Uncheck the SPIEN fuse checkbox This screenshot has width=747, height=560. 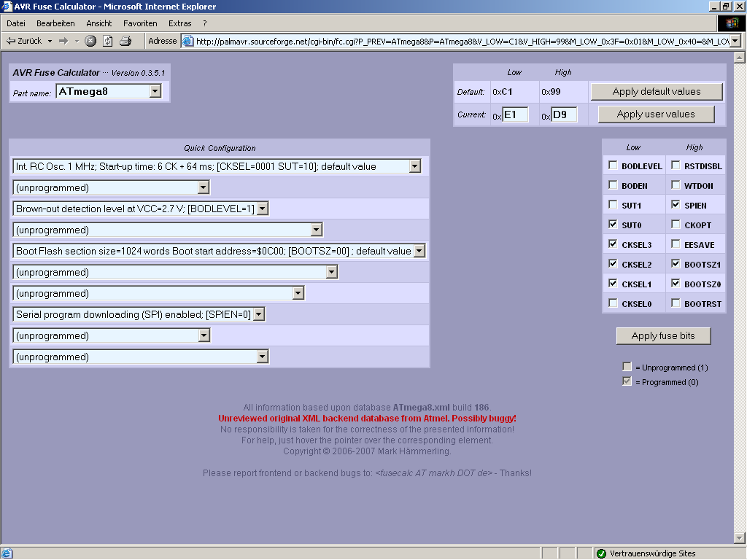(676, 205)
